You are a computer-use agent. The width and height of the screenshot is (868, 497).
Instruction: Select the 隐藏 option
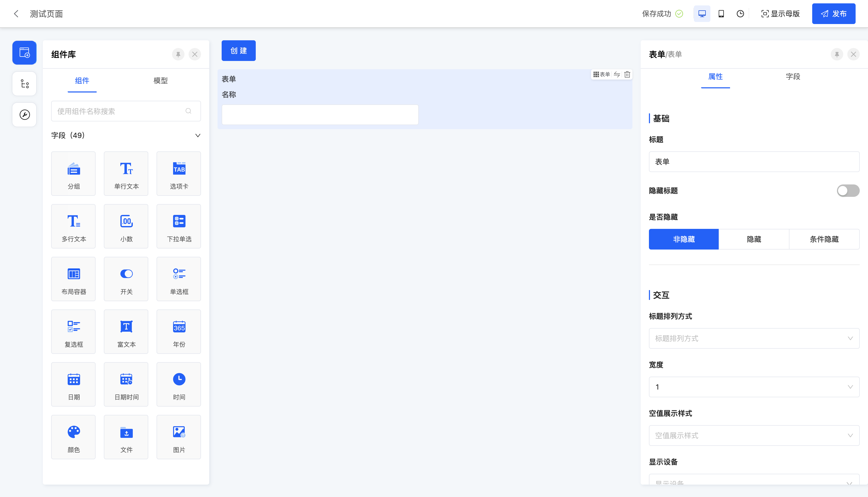(754, 239)
